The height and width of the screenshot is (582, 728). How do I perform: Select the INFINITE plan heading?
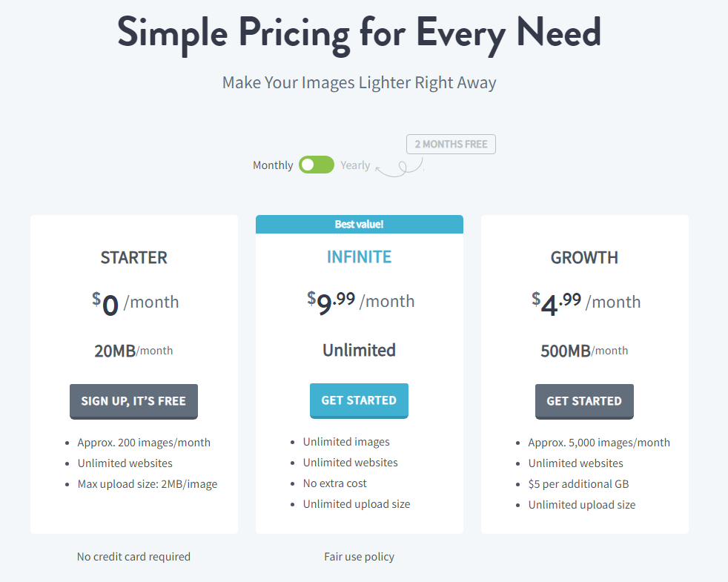point(359,257)
